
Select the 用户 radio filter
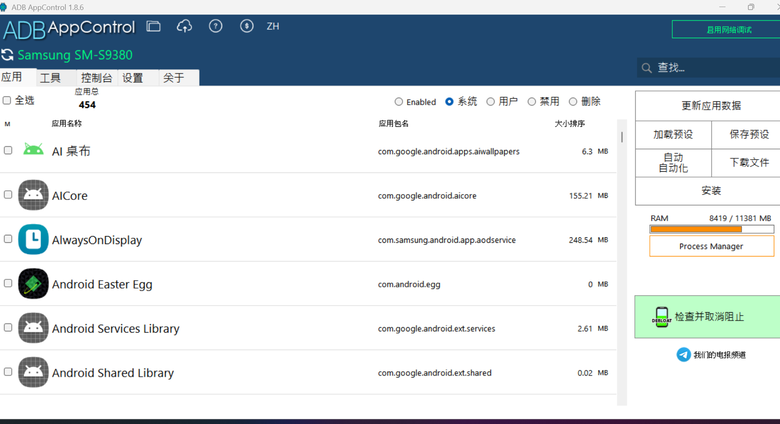pyautogui.click(x=490, y=102)
